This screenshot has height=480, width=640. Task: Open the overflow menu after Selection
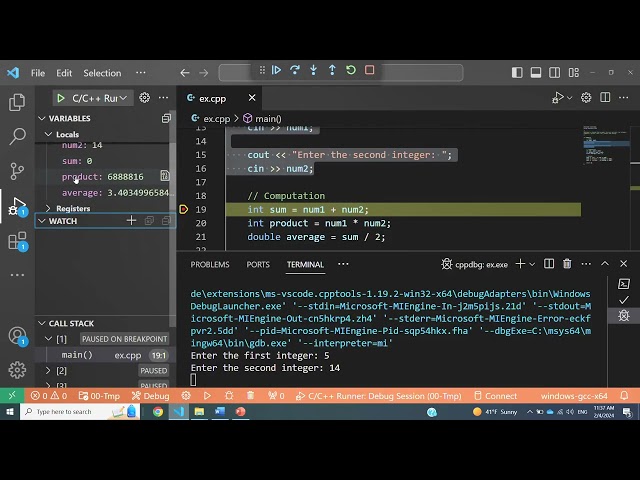(x=141, y=73)
